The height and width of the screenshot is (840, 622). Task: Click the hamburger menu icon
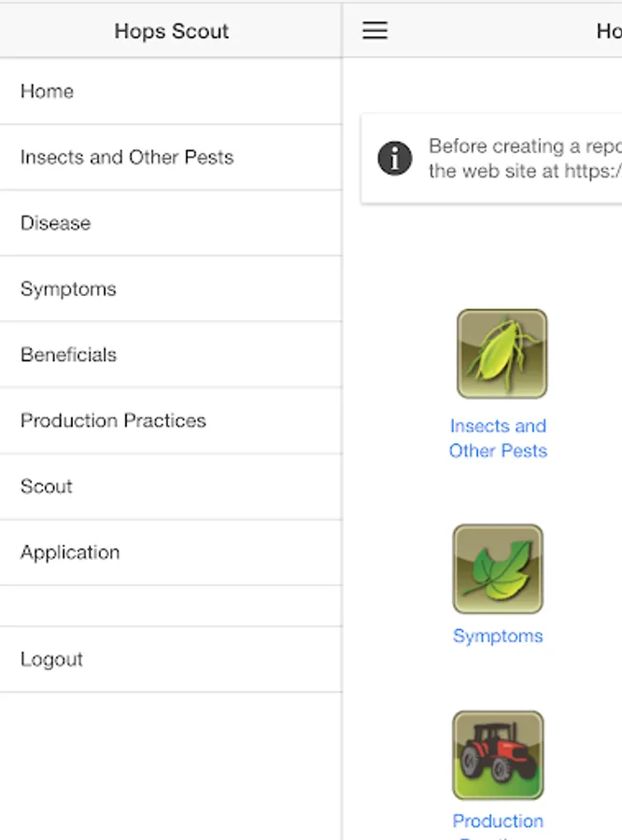click(x=375, y=31)
